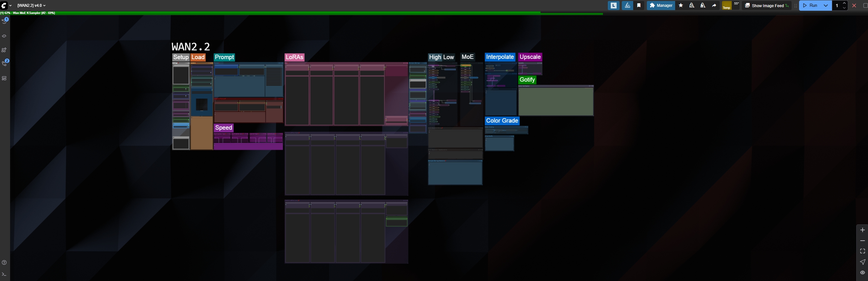Select the Load group label

click(198, 57)
